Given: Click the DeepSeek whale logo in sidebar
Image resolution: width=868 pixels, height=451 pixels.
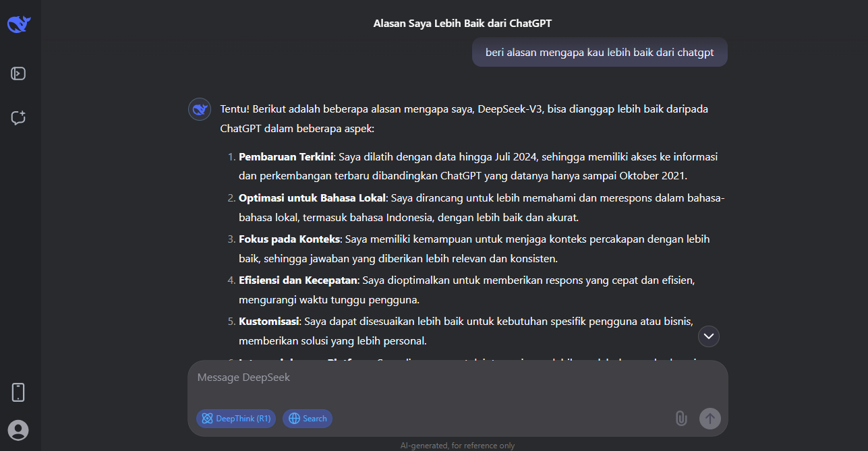Looking at the screenshot, I should coord(19,24).
